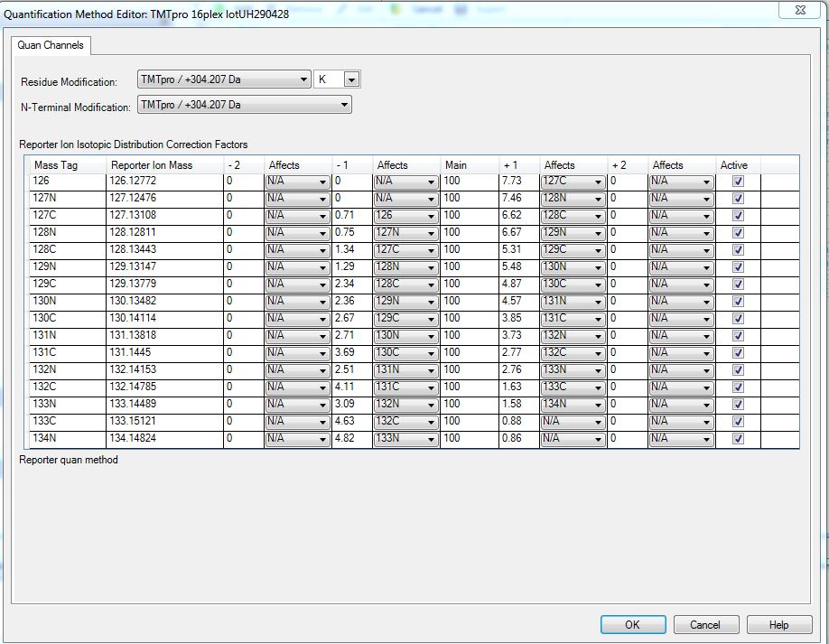Select reporter ion mass 131.1445

164,352
